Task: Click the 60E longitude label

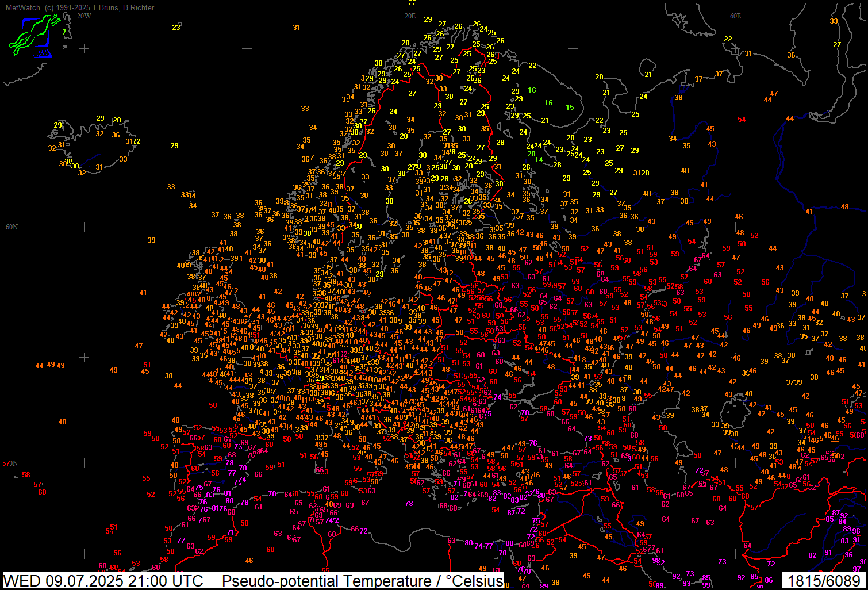Action: pyautogui.click(x=735, y=16)
